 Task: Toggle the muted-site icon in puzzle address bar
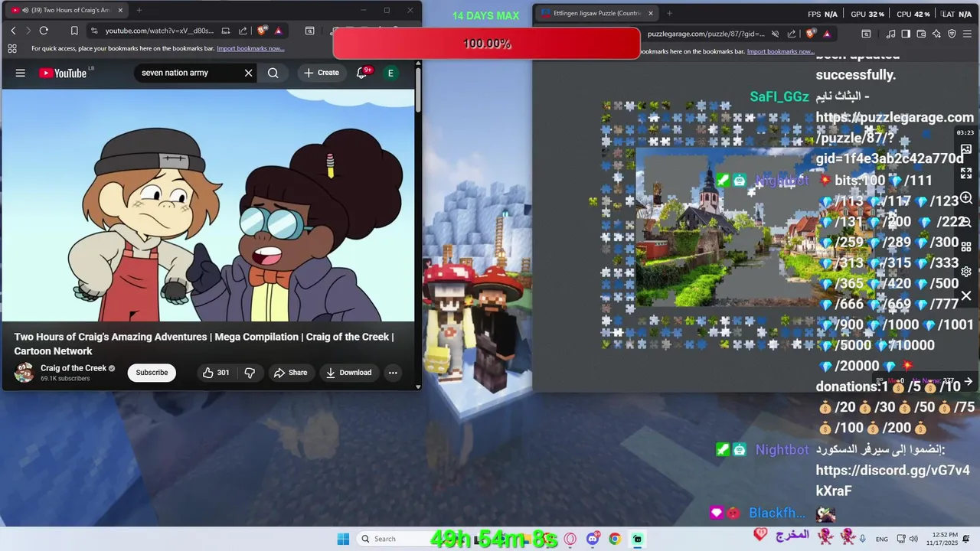click(775, 34)
